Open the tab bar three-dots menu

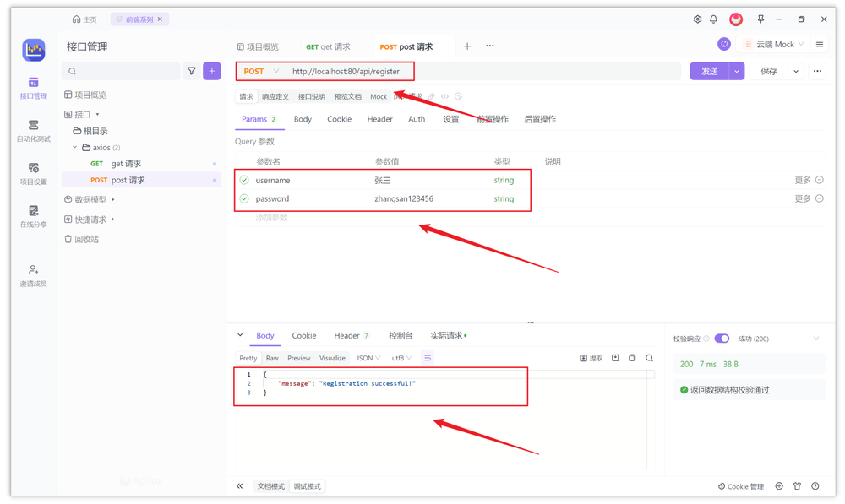pos(489,46)
